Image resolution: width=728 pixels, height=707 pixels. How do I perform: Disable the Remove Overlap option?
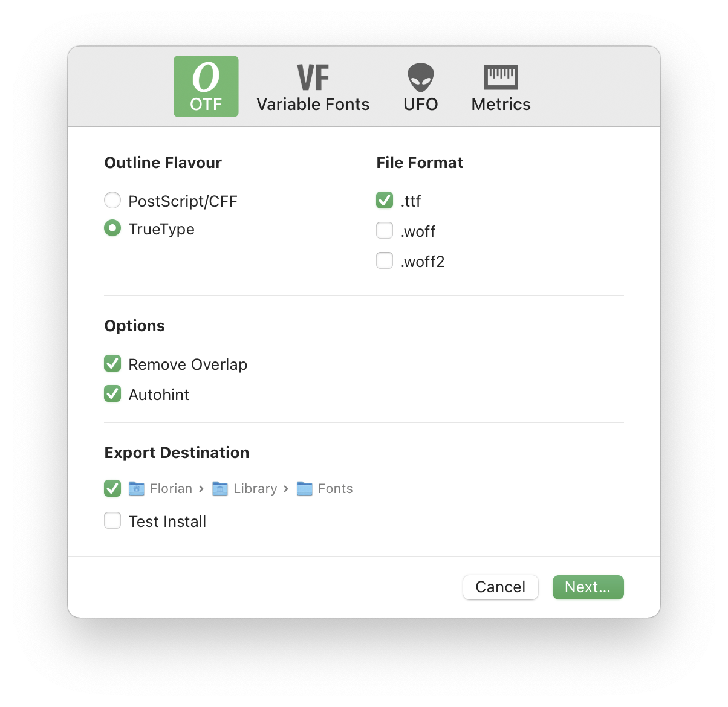112,363
